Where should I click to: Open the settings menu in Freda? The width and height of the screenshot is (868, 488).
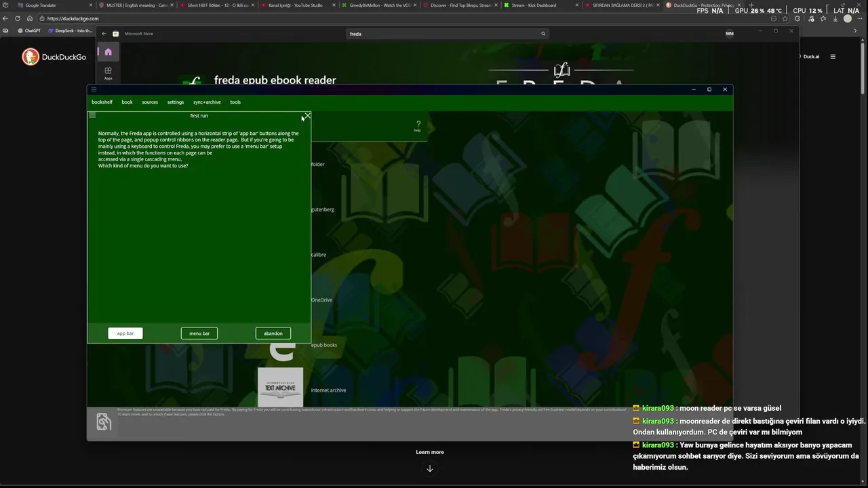click(x=176, y=102)
